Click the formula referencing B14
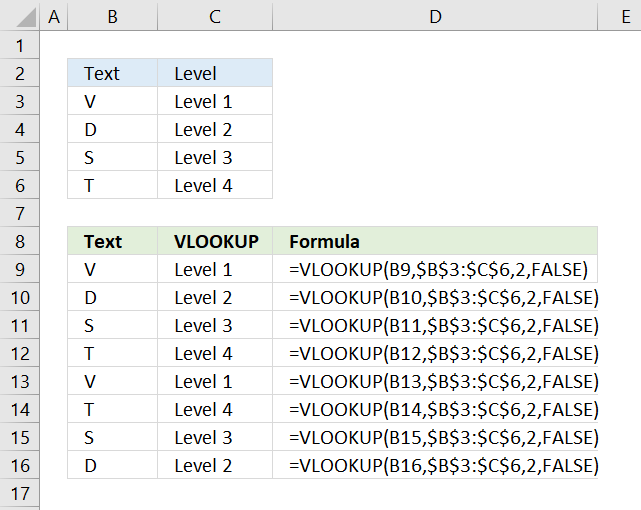The height and width of the screenshot is (510, 641). [x=435, y=409]
